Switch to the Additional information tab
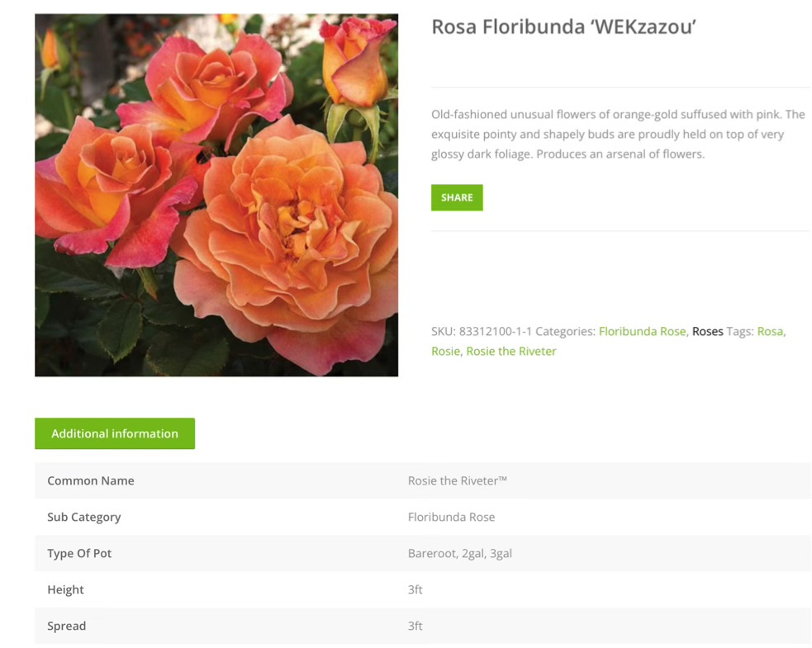Image resolution: width=812 pixels, height=648 pixels. tap(115, 433)
